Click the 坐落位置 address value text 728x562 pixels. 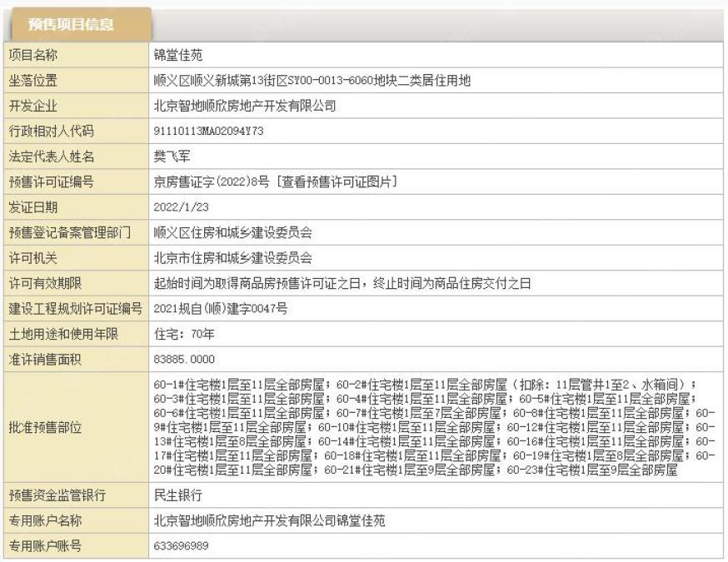pyautogui.click(x=312, y=81)
